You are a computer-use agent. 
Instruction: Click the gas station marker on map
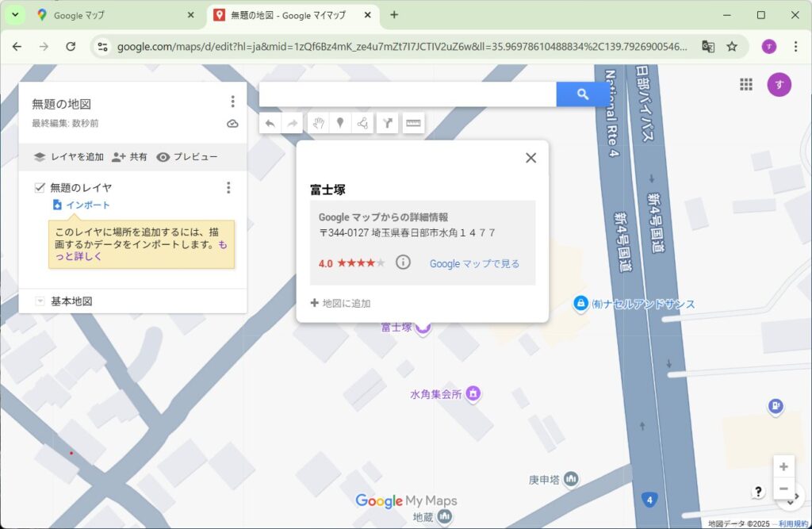[x=776, y=406]
